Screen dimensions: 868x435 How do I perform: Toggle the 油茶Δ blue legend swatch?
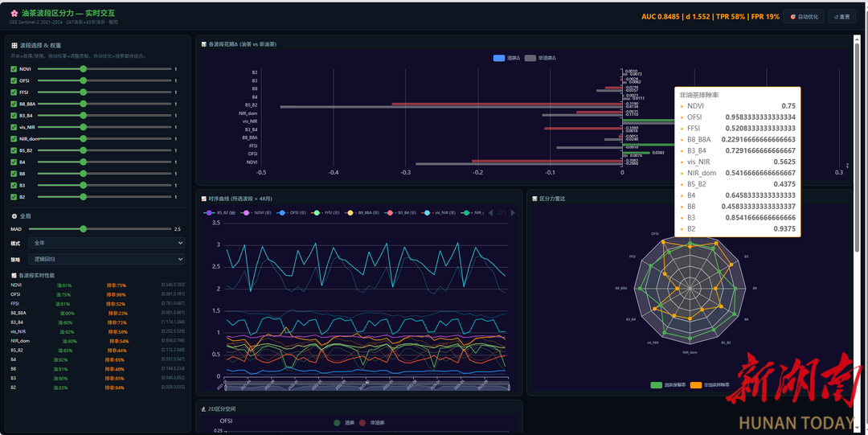pos(499,58)
